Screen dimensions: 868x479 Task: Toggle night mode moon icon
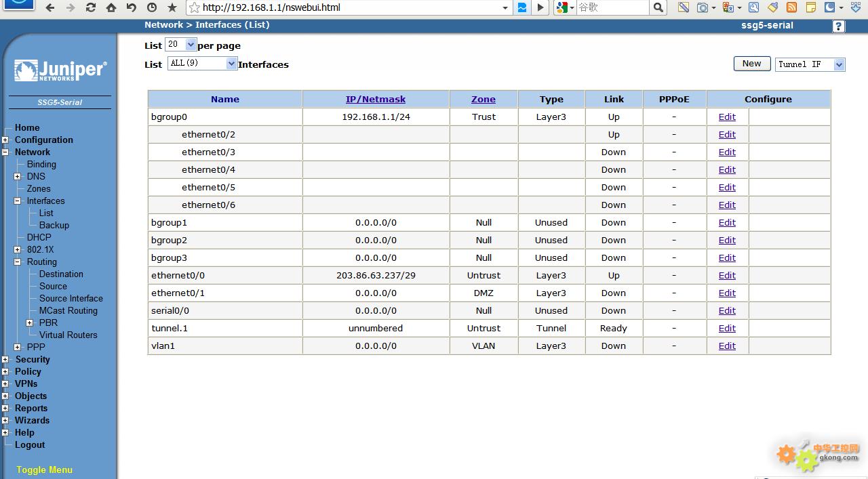tap(829, 7)
